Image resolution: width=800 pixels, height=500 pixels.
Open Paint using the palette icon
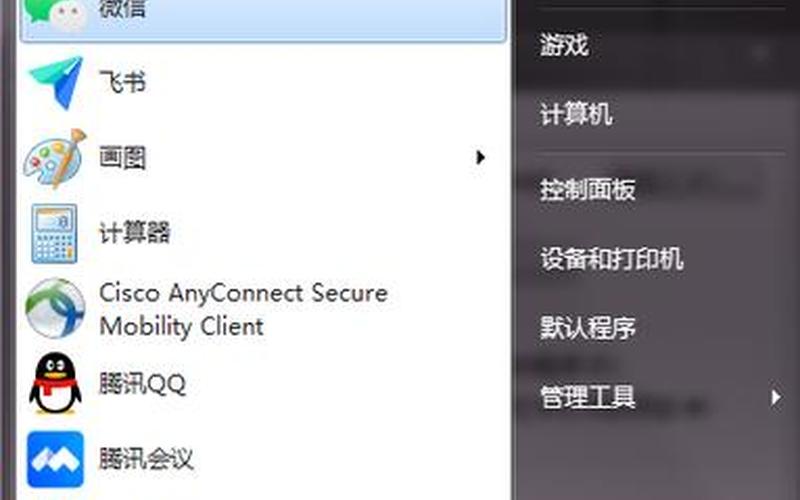pos(55,158)
